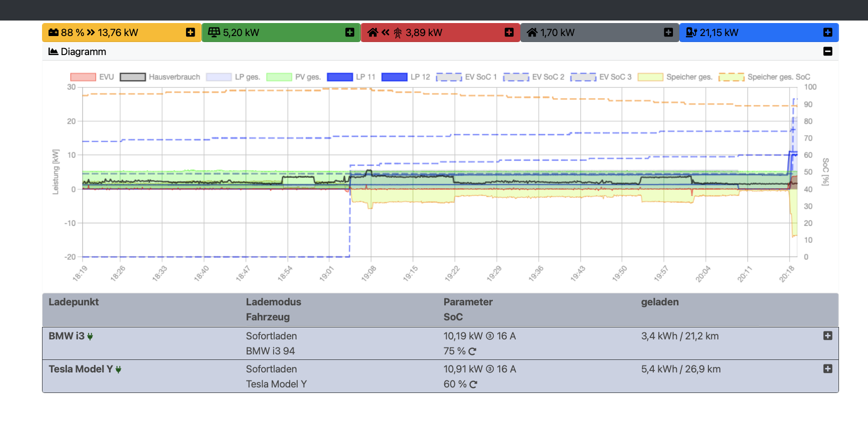Screen dimensions: 868x421
Task: Click plus icon on blue charging card
Action: point(827,33)
